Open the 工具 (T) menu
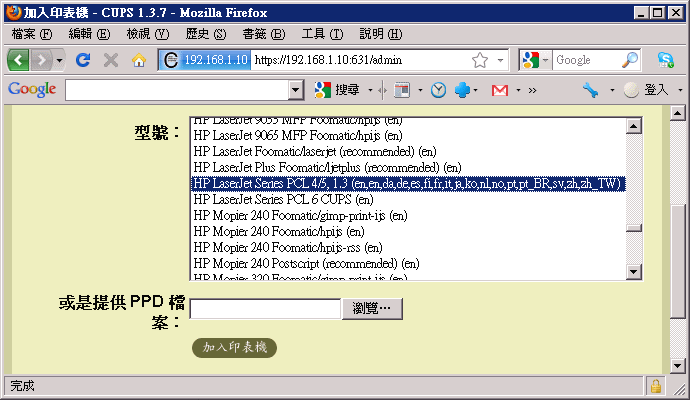Viewport: 690px width, 400px height. (x=322, y=34)
